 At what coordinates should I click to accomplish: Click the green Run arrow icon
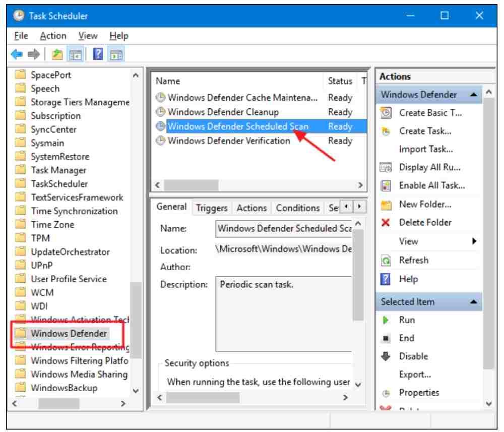click(385, 320)
